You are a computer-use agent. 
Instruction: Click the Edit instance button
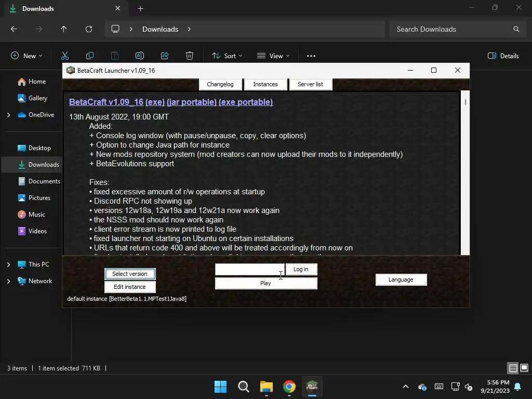[x=130, y=287]
